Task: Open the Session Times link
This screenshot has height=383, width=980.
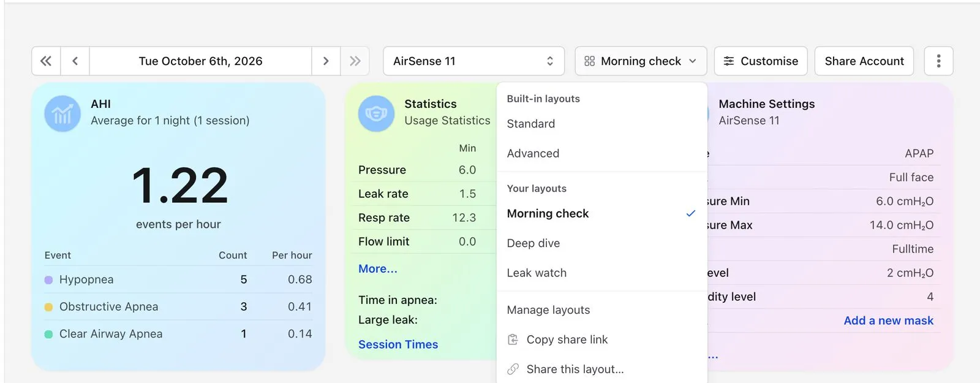Action: click(x=398, y=344)
